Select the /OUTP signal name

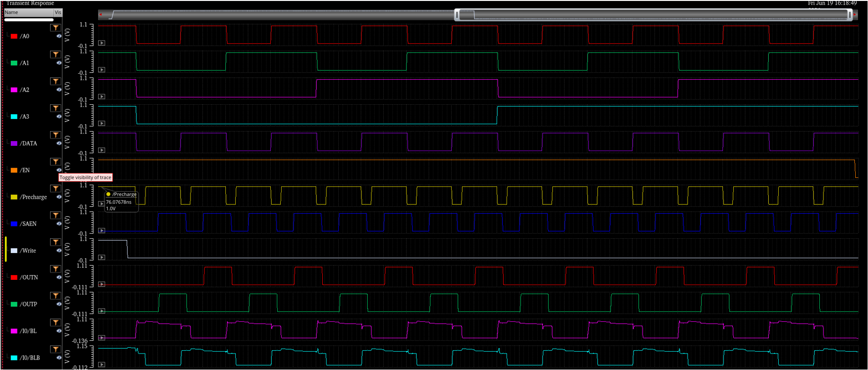(28, 304)
